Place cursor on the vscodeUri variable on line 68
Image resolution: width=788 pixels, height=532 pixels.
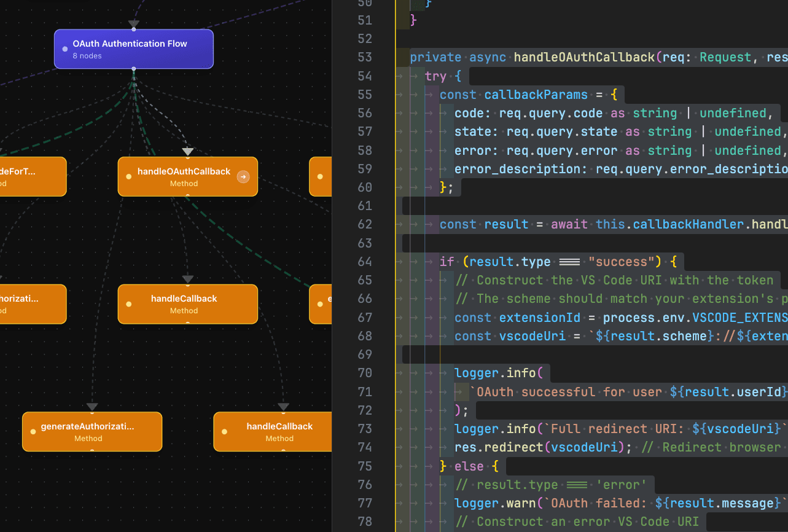[x=533, y=335]
